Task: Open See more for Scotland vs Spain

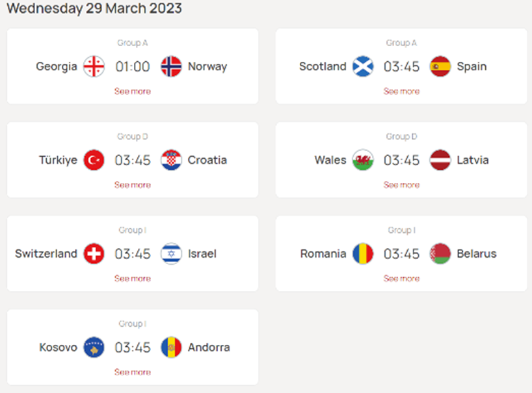Action: click(x=401, y=92)
